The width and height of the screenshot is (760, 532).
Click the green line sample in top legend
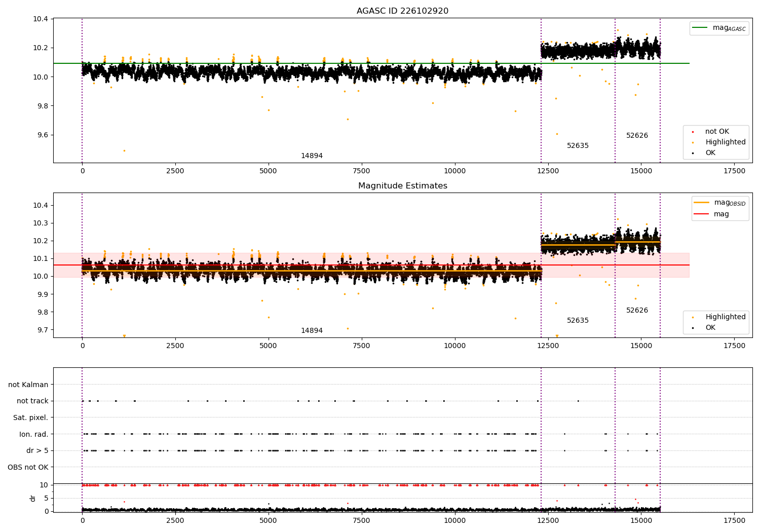(x=700, y=28)
